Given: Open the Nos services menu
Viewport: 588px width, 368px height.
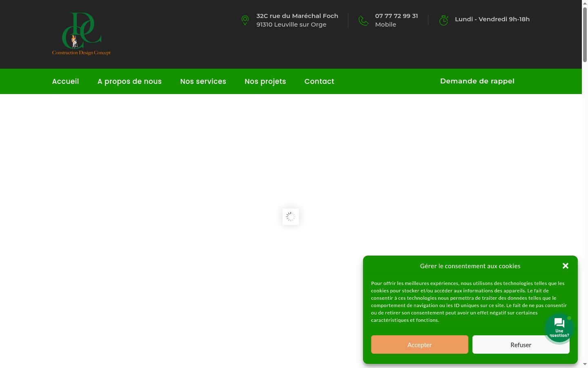Looking at the screenshot, I should click(x=203, y=81).
